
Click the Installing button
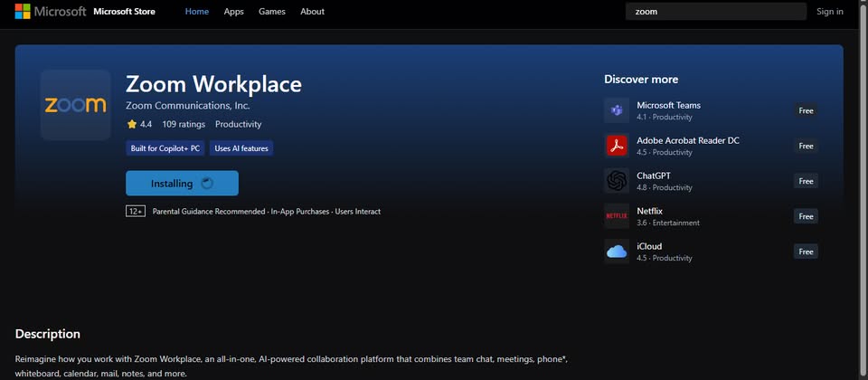[x=182, y=183]
